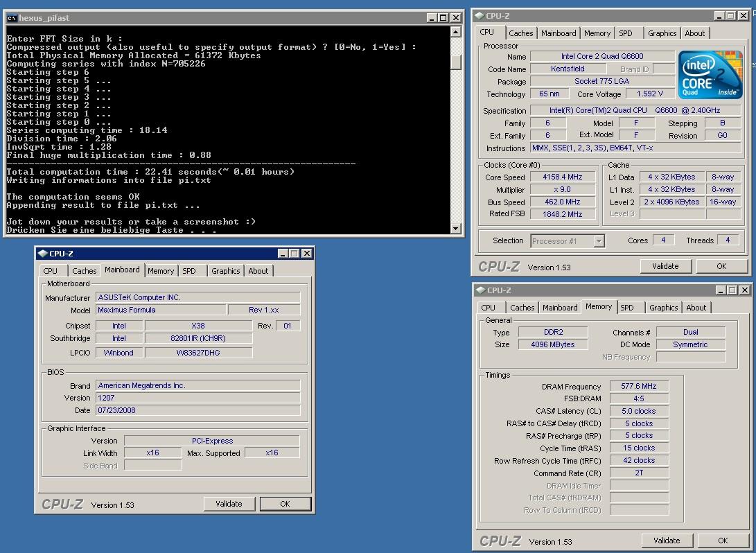Click the 'PCI-Express' graphic interface version
The height and width of the screenshot is (553, 756).
tap(212, 441)
